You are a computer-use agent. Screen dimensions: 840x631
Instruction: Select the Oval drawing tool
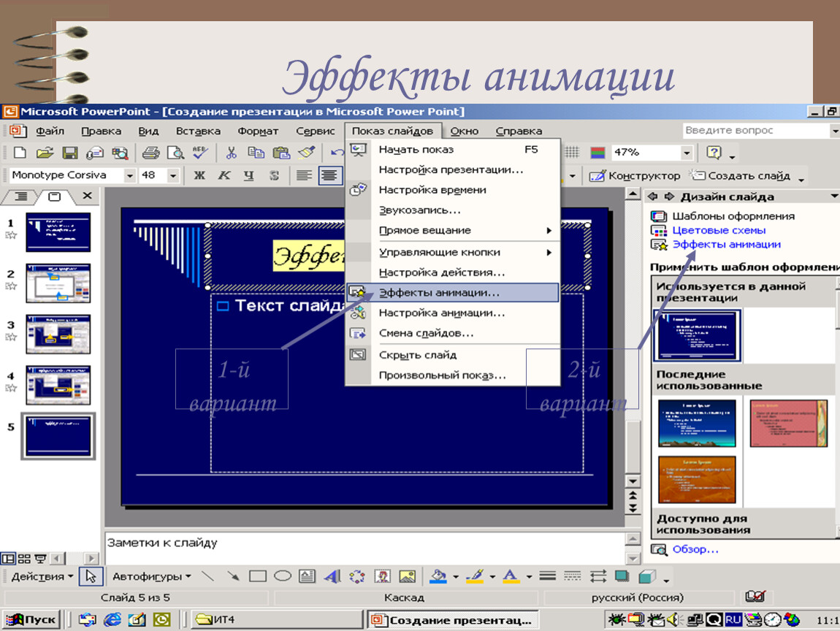tap(283, 576)
